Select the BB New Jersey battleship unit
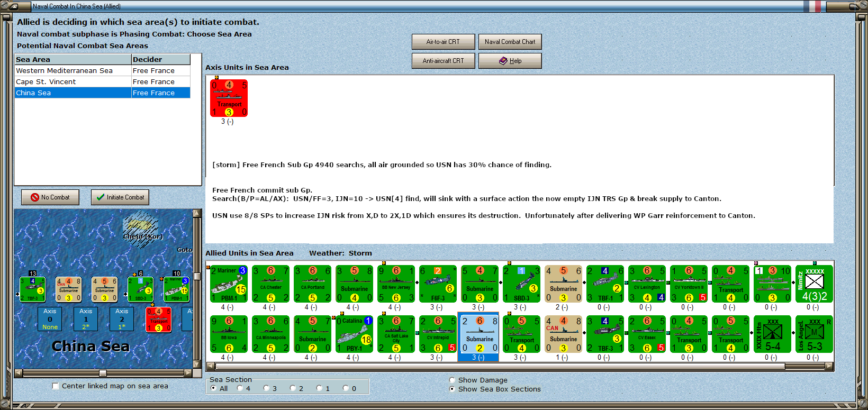The height and width of the screenshot is (410, 868). pyautogui.click(x=396, y=284)
